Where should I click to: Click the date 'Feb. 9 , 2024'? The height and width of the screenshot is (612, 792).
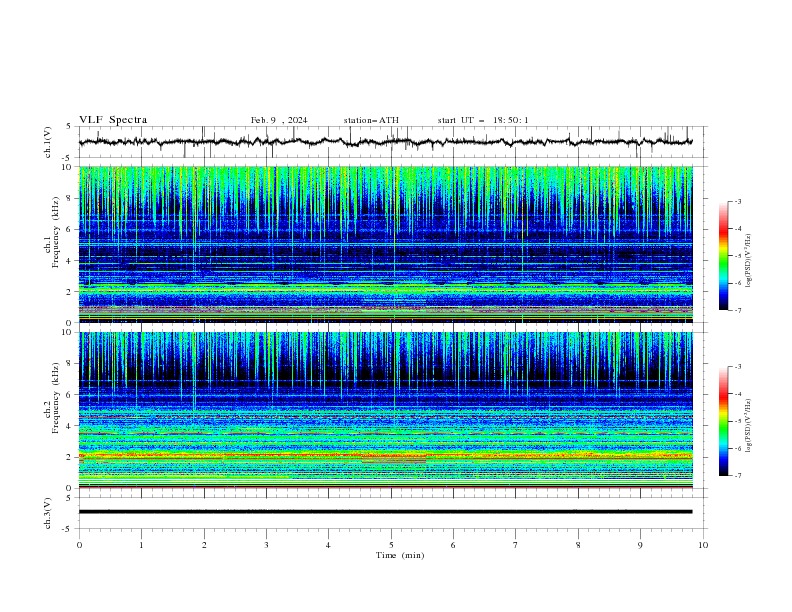[279, 120]
